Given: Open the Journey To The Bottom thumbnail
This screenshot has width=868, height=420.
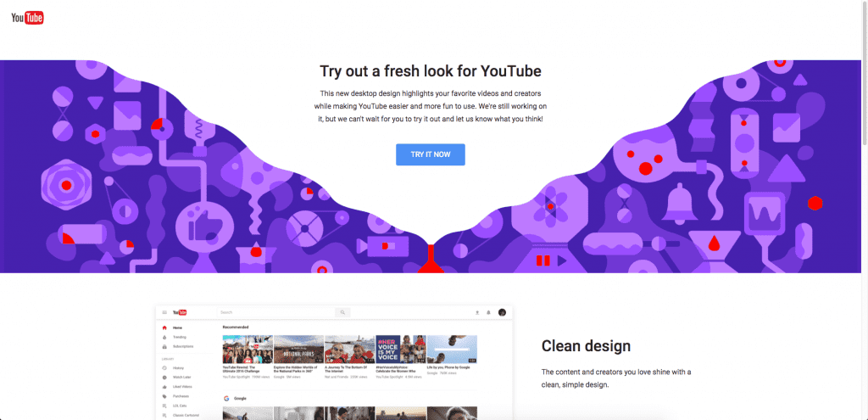Looking at the screenshot, I should [x=350, y=349].
